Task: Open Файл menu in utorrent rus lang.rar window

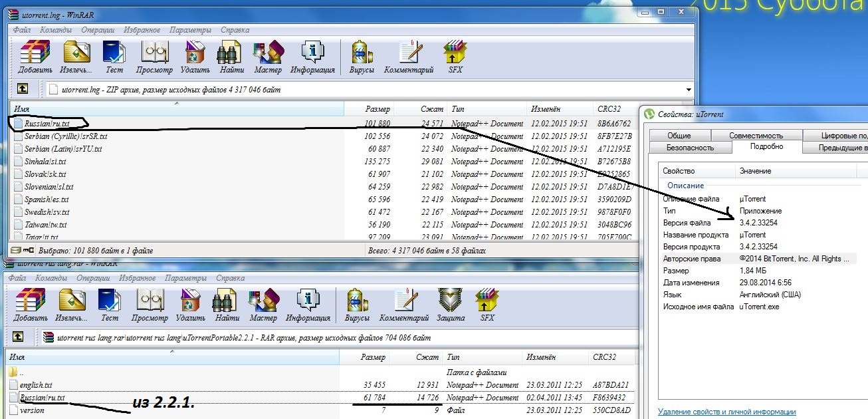Action: pos(17,278)
